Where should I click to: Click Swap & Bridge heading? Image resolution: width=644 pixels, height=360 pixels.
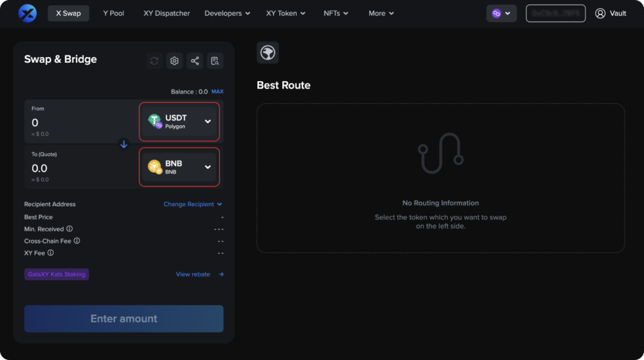(x=60, y=59)
